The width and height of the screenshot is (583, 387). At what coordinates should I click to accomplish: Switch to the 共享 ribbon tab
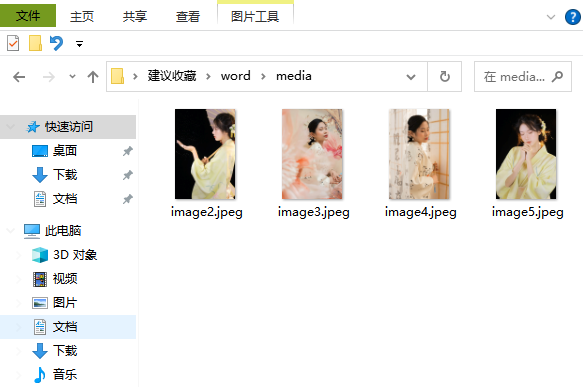click(x=135, y=16)
